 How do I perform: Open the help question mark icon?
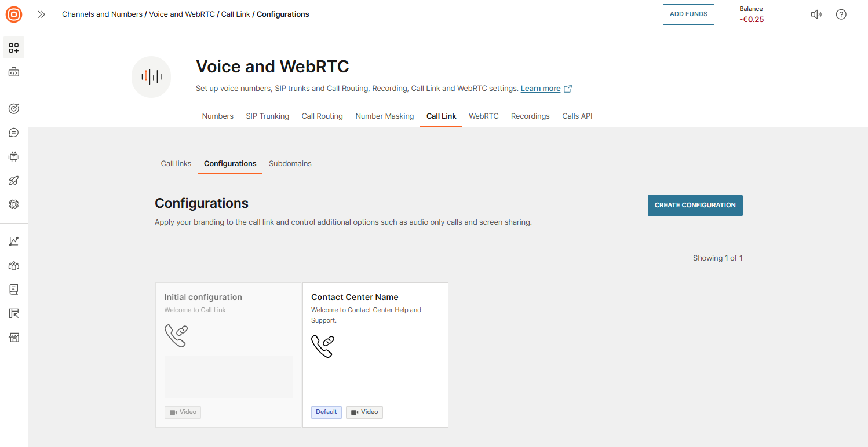(x=841, y=14)
